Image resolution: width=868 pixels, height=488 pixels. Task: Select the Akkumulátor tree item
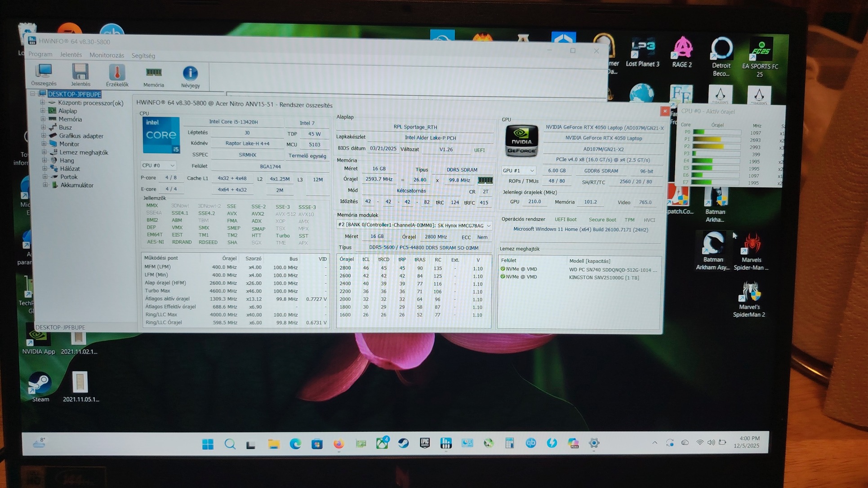click(76, 185)
